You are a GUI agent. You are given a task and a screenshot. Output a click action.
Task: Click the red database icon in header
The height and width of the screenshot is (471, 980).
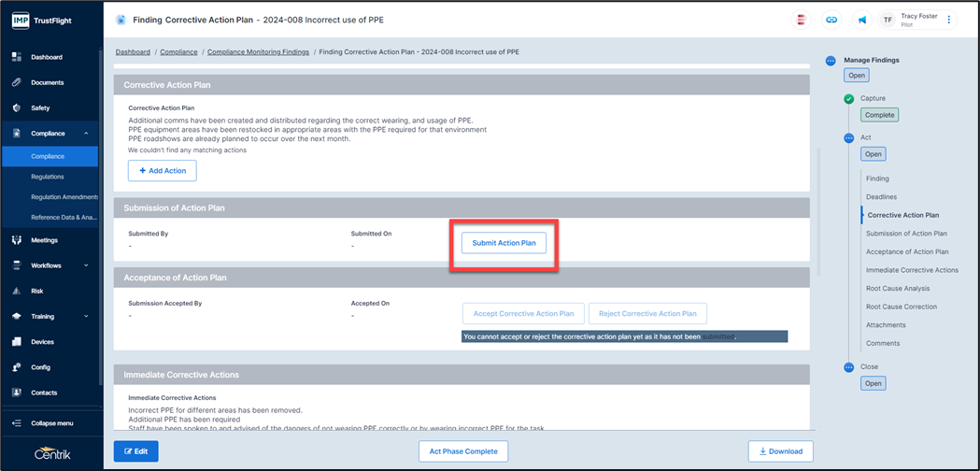click(801, 20)
